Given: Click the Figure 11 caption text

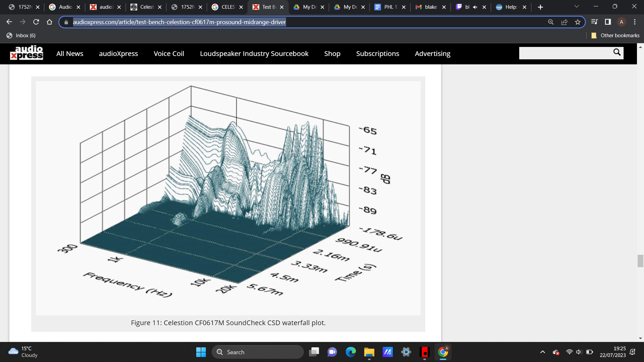Looking at the screenshot, I should point(228,323).
